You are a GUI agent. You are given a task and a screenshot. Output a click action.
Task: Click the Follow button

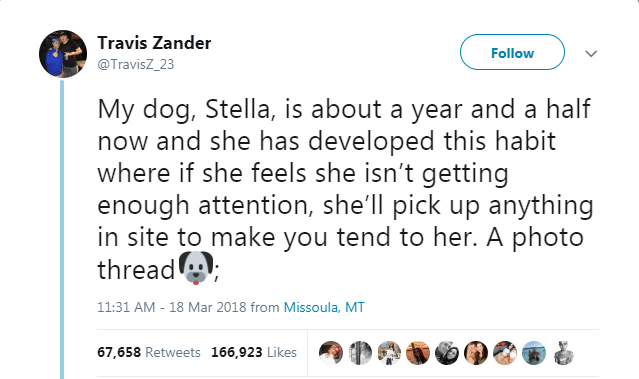coord(512,52)
